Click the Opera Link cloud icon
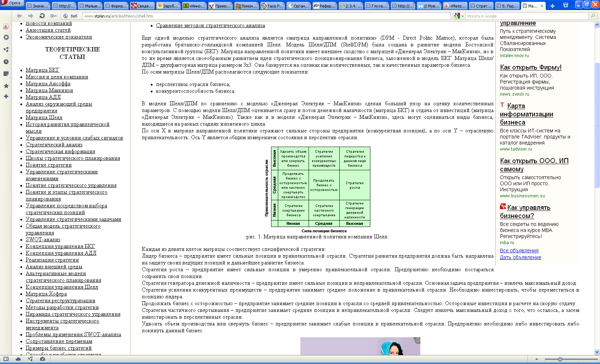This screenshot has height=364, width=600. pyautogui.click(x=18, y=359)
